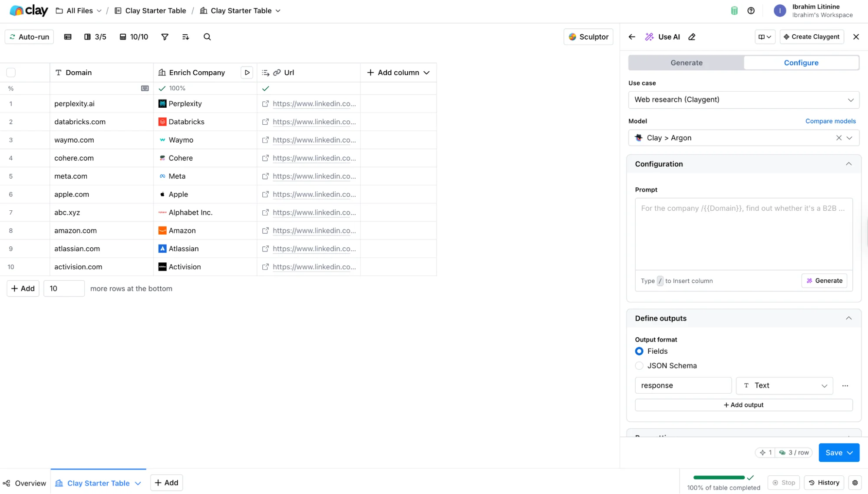Click the response output name field

(x=683, y=386)
